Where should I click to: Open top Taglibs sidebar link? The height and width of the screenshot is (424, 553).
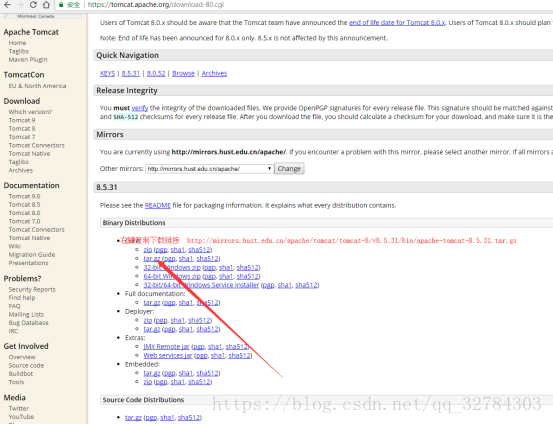19,51
